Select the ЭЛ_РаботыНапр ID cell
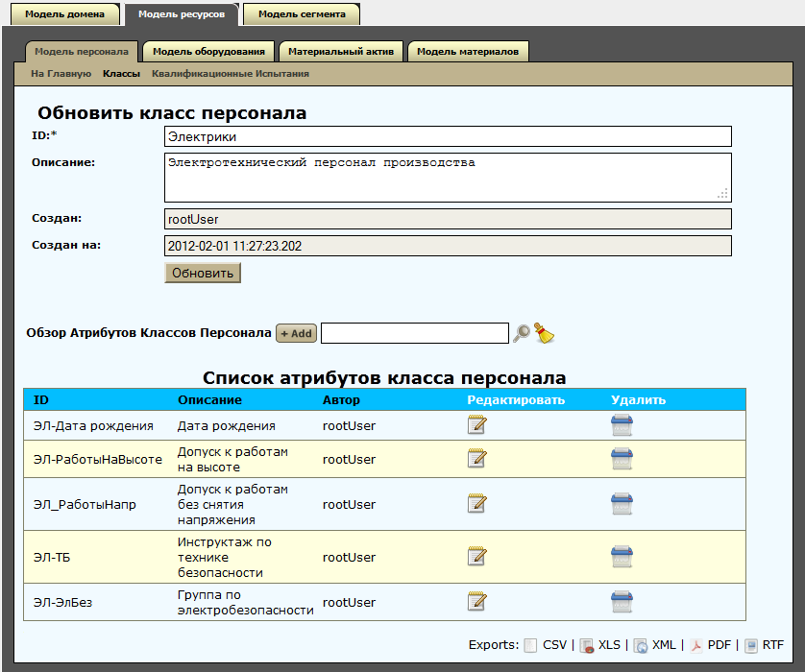 pyautogui.click(x=85, y=505)
